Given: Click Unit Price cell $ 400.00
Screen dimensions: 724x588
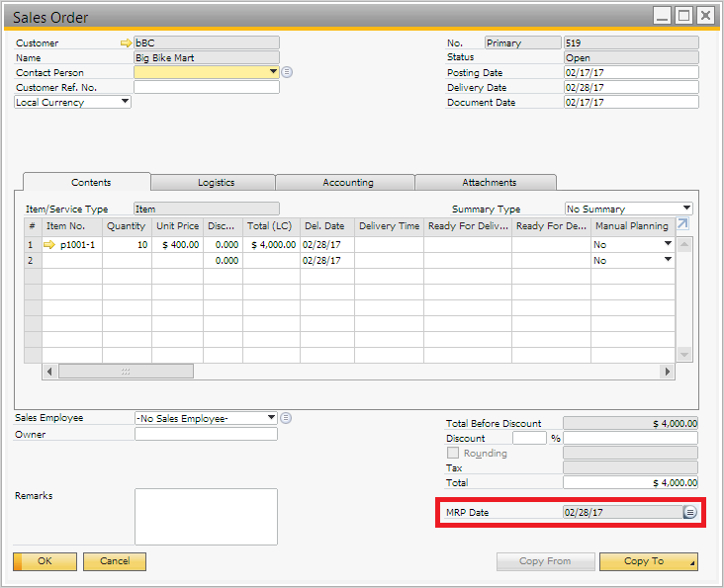Looking at the screenshot, I should [x=177, y=244].
